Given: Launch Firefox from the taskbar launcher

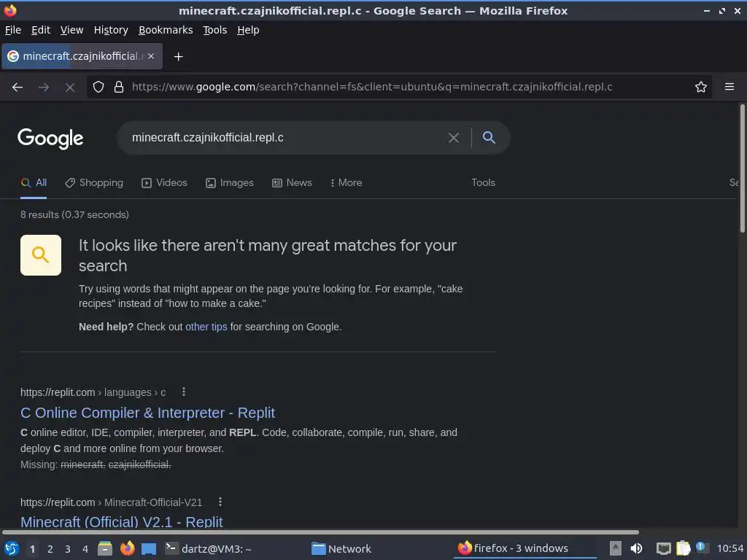Looking at the screenshot, I should click(x=127, y=548).
